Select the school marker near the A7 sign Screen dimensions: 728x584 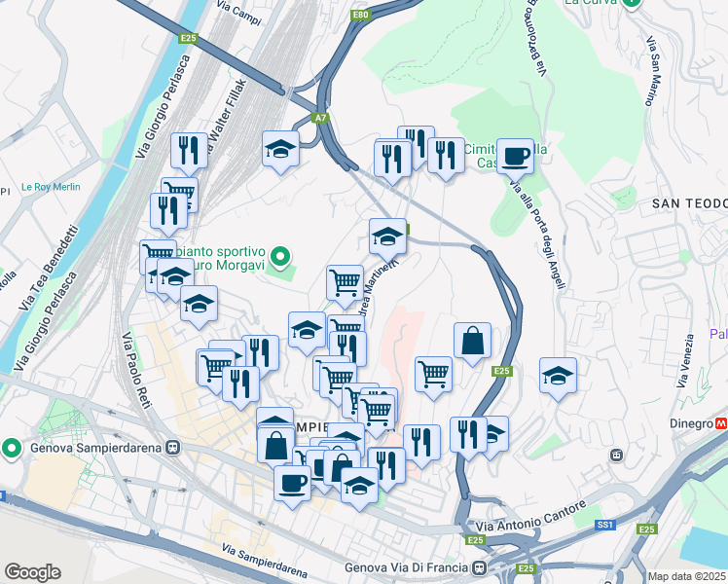280,152
